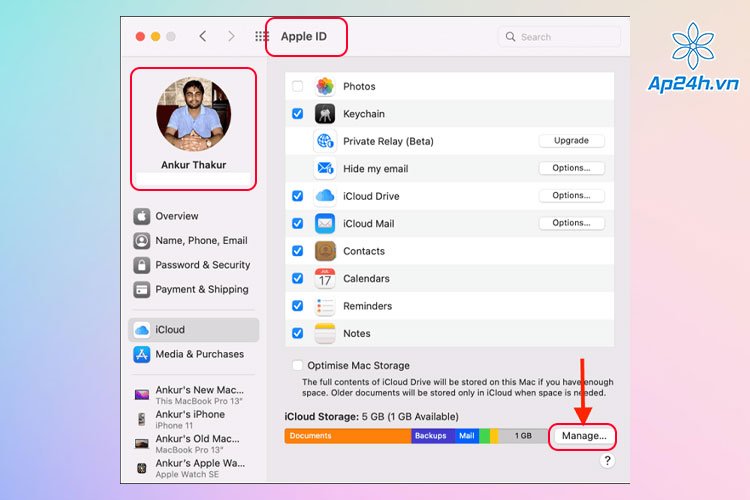Click the Notes icon
Screen dimensions: 750x500
pyautogui.click(x=325, y=333)
